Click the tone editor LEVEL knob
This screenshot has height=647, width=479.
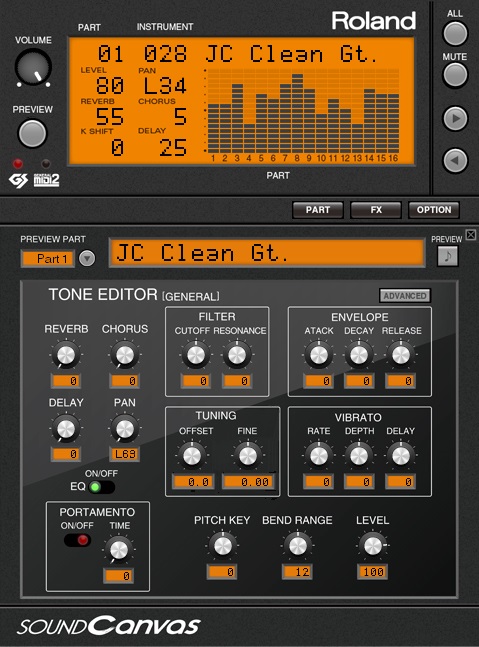point(373,546)
